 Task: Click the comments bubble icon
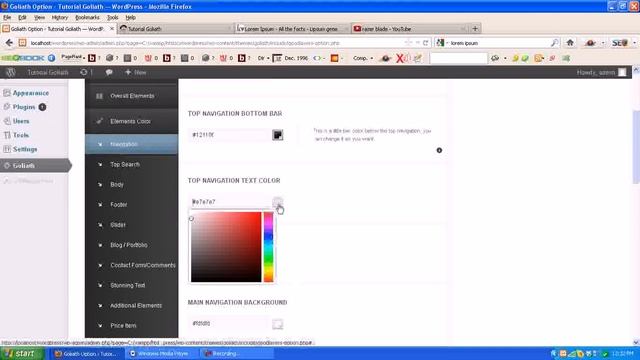point(109,72)
